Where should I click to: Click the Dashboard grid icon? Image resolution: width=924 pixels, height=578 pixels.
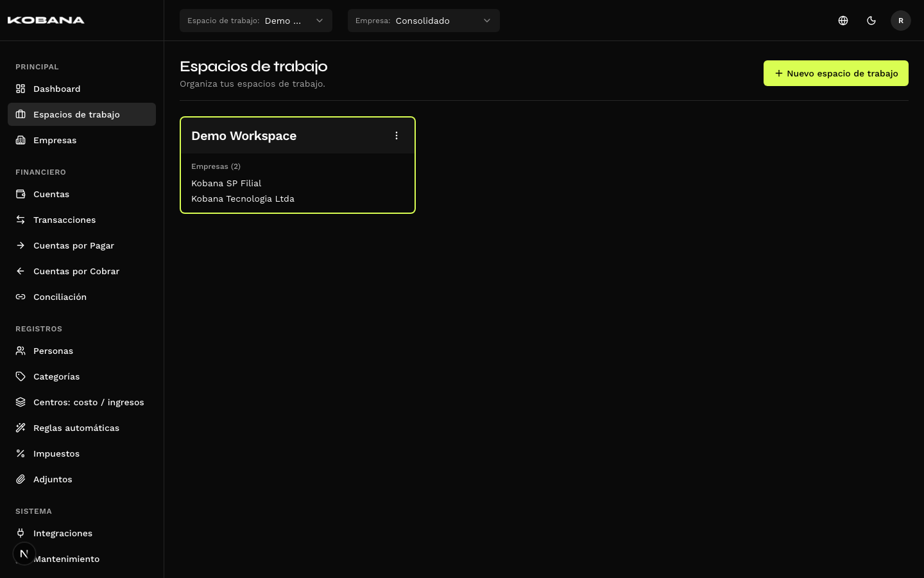coord(21,89)
